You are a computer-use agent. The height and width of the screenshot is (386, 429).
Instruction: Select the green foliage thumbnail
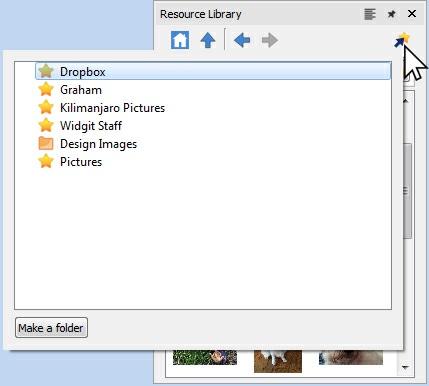205,357
